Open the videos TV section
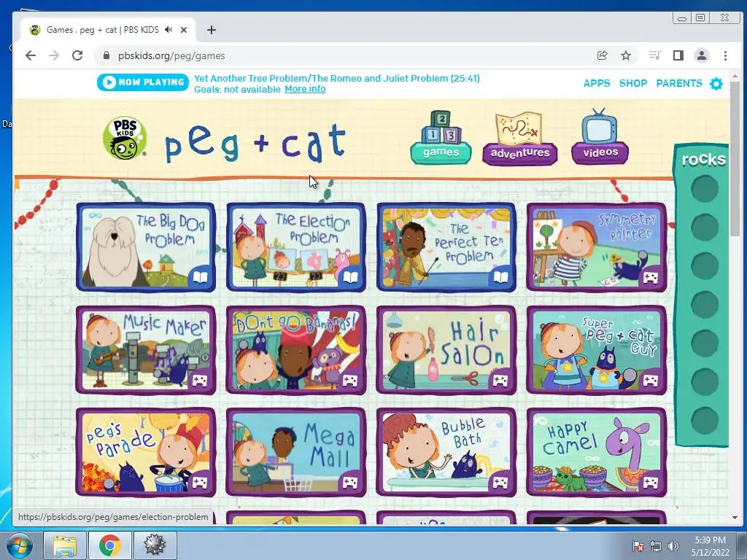Screen dimensions: 747x560 tap(600, 136)
